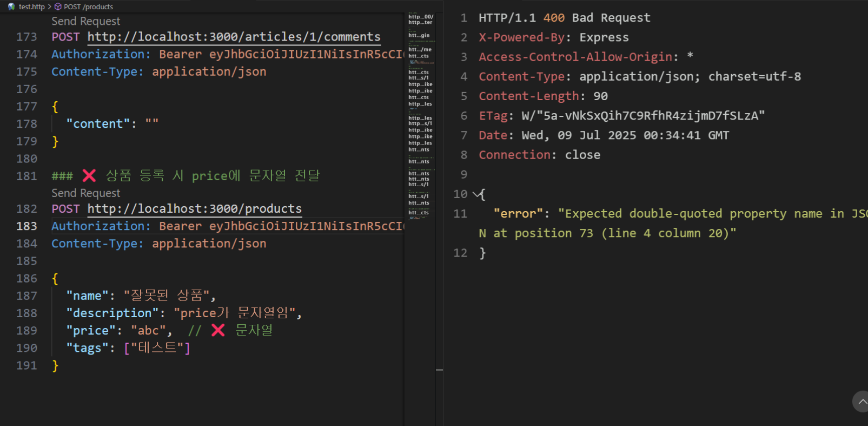The image size is (868, 426).
Task: Click the scroll-to-top round arrow button
Action: coord(861,402)
